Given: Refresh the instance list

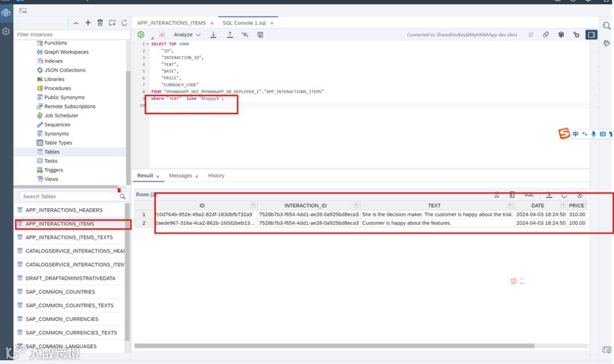Looking at the screenshot, I should tap(125, 23).
